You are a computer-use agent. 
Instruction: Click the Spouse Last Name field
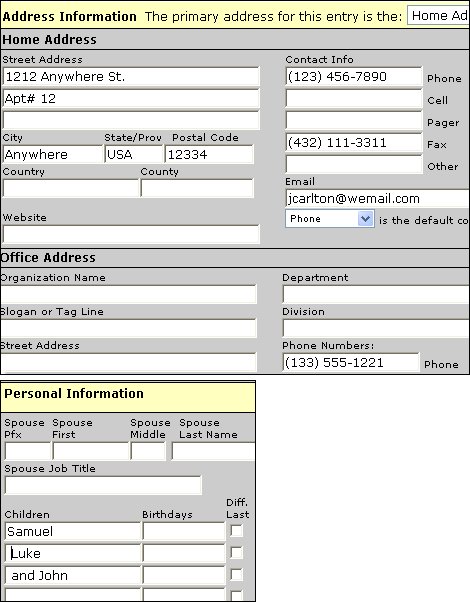coord(213,451)
